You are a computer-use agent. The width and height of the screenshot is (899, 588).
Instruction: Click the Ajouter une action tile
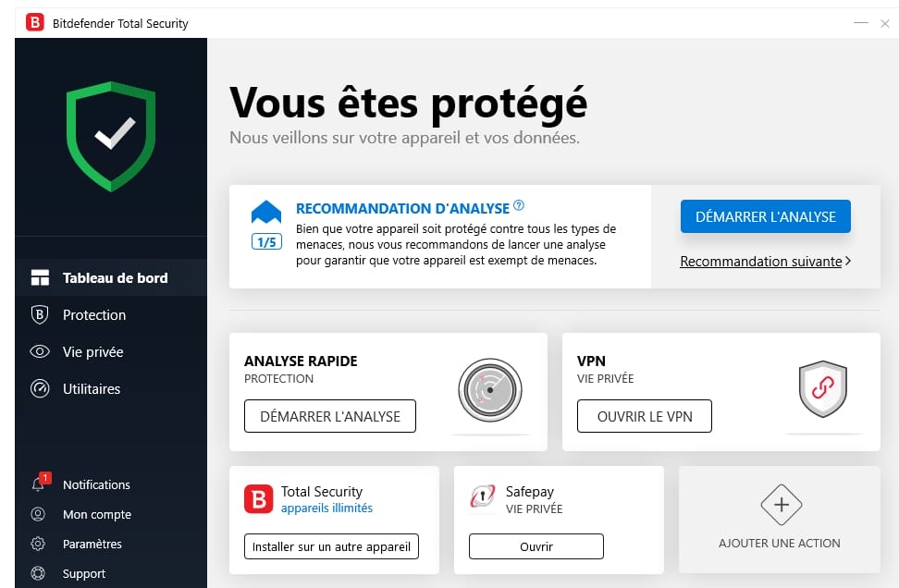pos(779,520)
